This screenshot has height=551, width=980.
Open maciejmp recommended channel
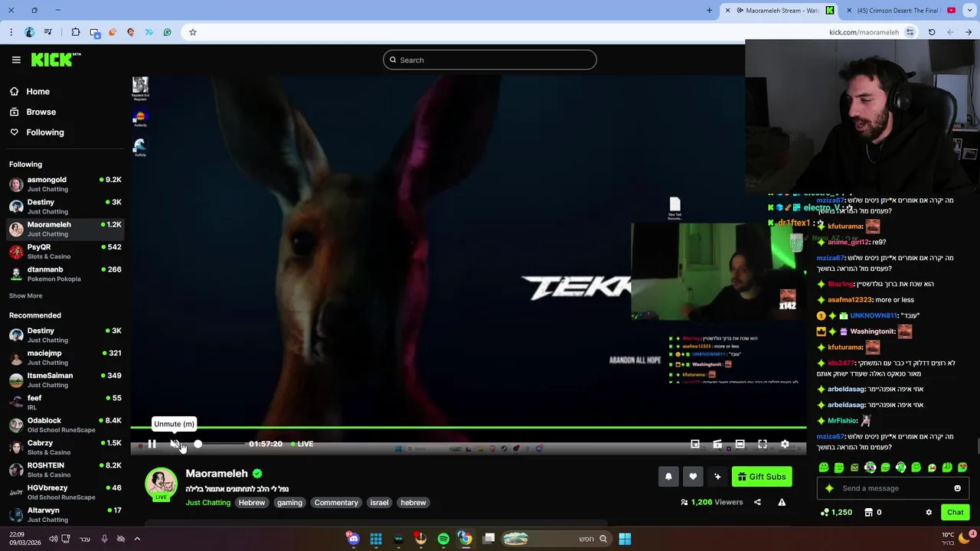click(x=64, y=357)
